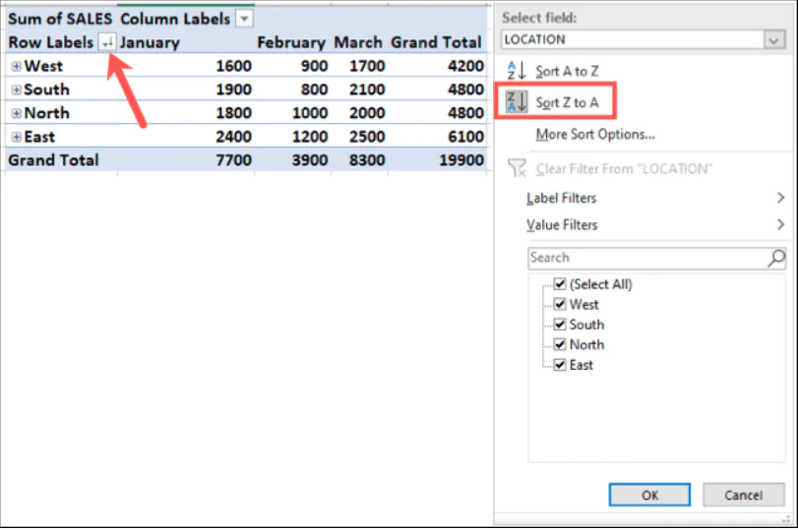798x532 pixels.
Task: Click West March value 1700
Action: pos(367,66)
